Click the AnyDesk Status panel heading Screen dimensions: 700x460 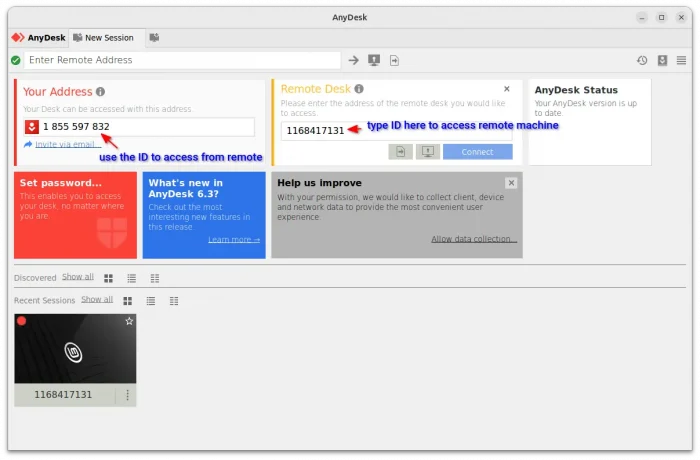576,90
